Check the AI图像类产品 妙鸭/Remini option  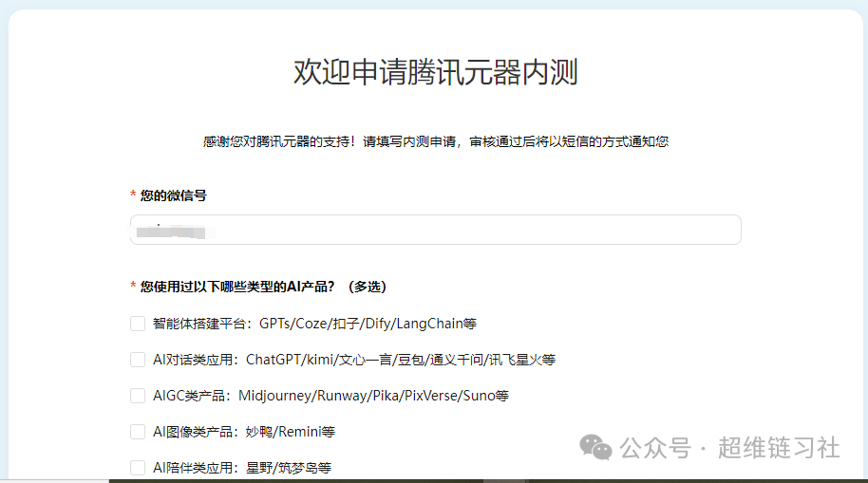[x=138, y=432]
